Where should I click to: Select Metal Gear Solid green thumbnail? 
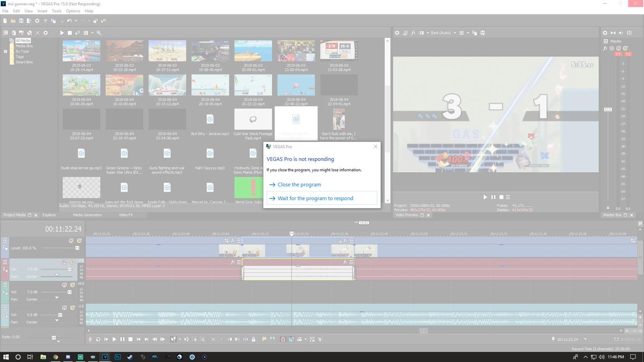(x=253, y=188)
